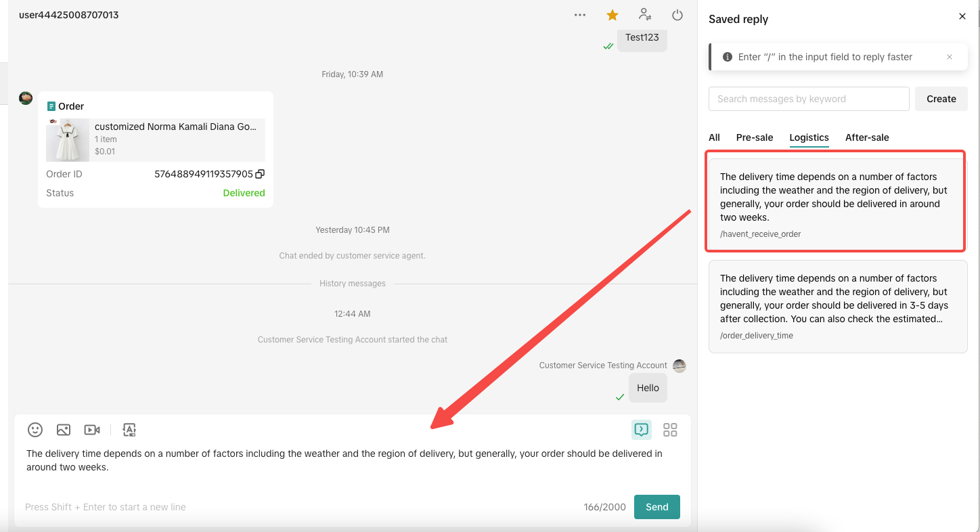This screenshot has width=980, height=532.
Task: Close the Saved reply panel
Action: 962,16
